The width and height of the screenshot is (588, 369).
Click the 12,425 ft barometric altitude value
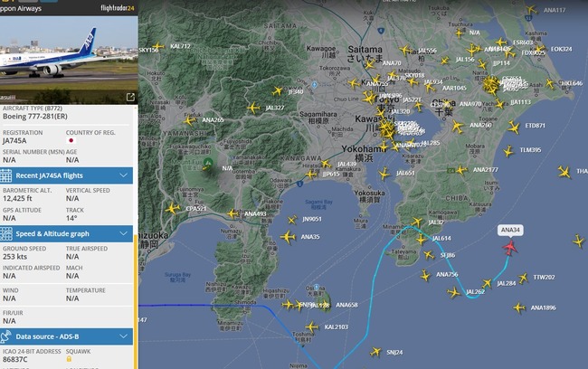[x=17, y=198]
